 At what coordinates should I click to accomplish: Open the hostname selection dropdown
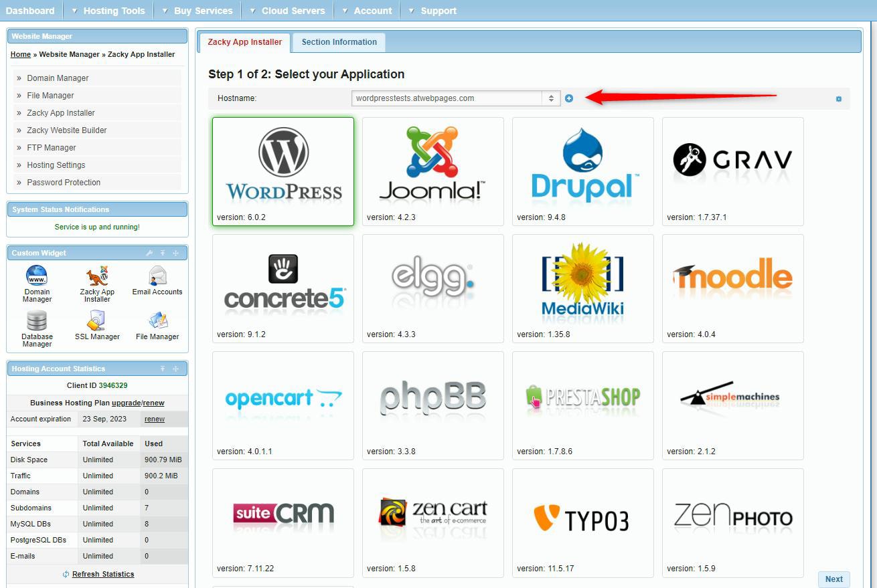[550, 98]
